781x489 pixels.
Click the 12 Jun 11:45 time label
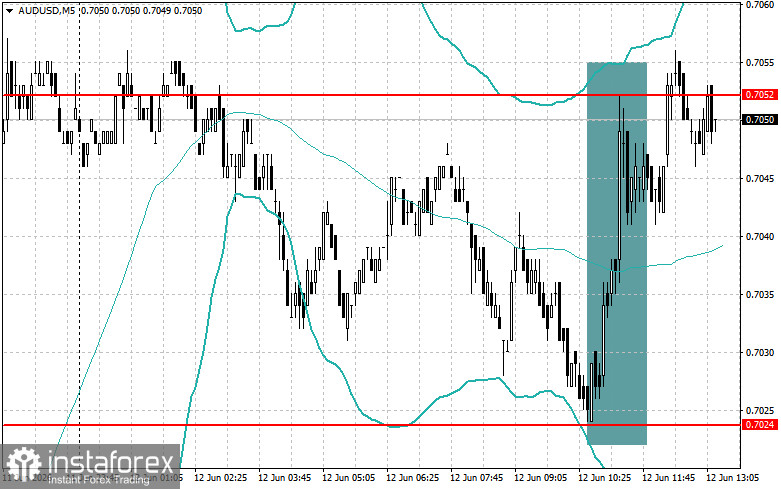click(x=668, y=478)
